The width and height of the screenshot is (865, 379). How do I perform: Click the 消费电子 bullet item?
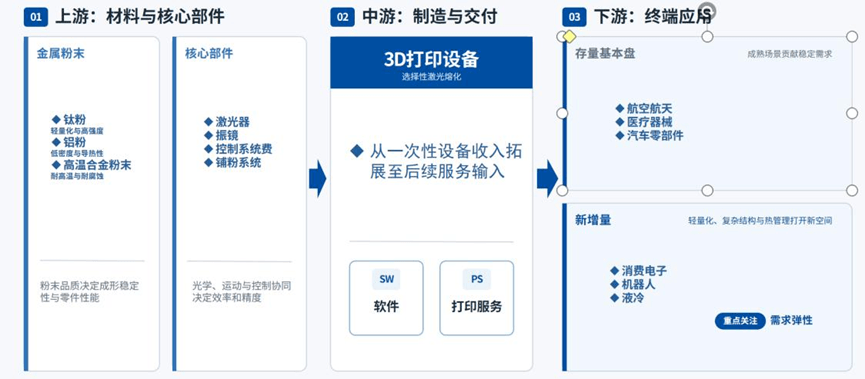click(x=639, y=271)
